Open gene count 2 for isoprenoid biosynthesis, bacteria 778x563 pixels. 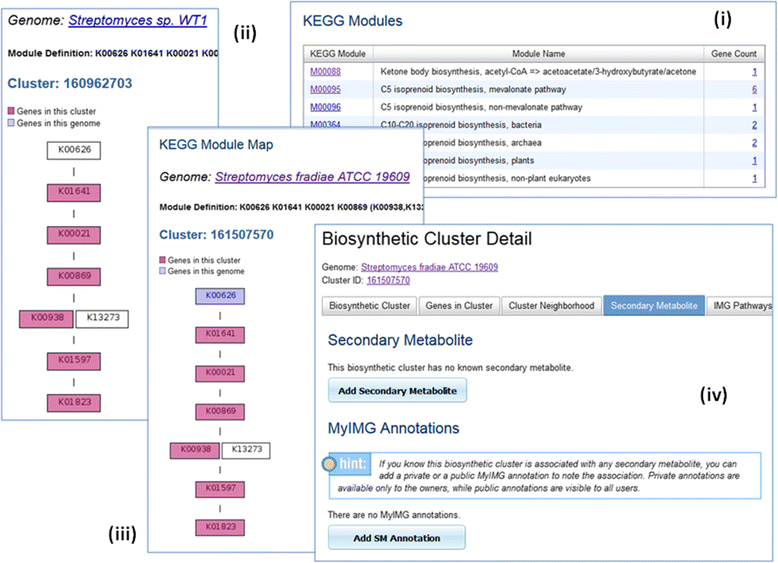(x=754, y=125)
